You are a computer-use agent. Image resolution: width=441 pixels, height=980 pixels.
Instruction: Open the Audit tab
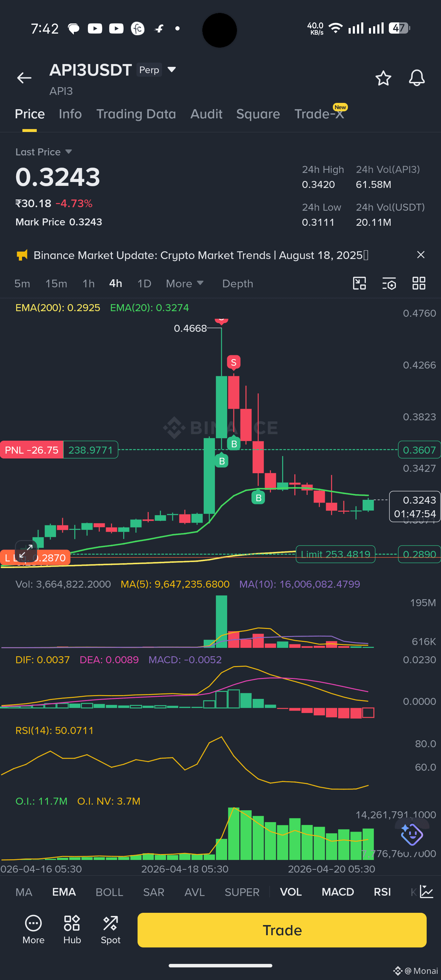(206, 114)
